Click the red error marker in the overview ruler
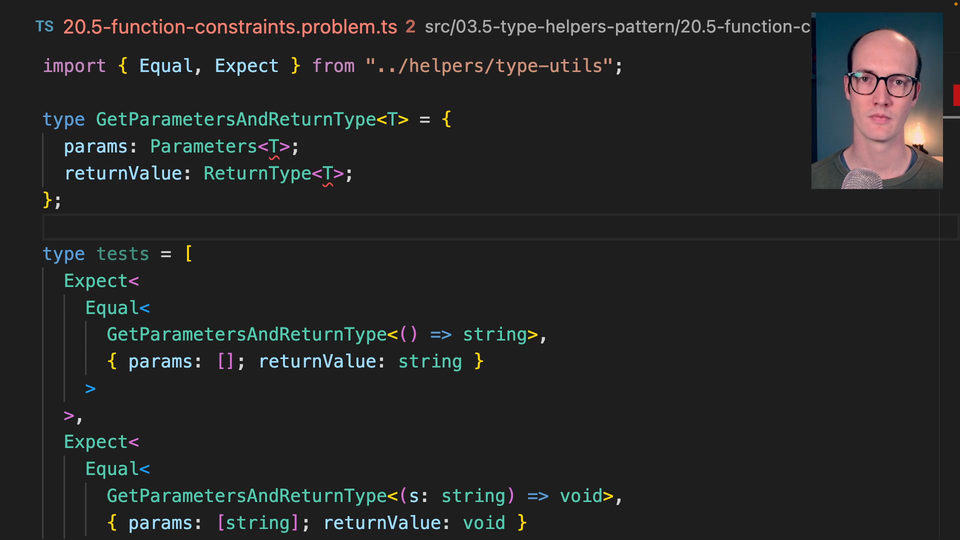Image resolution: width=960 pixels, height=540 pixels. pyautogui.click(x=954, y=95)
